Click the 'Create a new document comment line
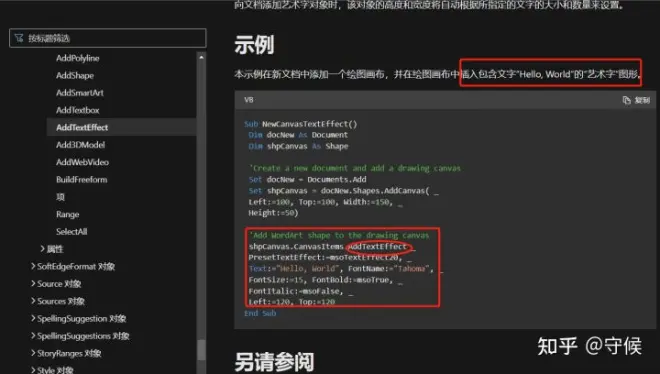Viewport: 660px width, 374px height. point(354,168)
